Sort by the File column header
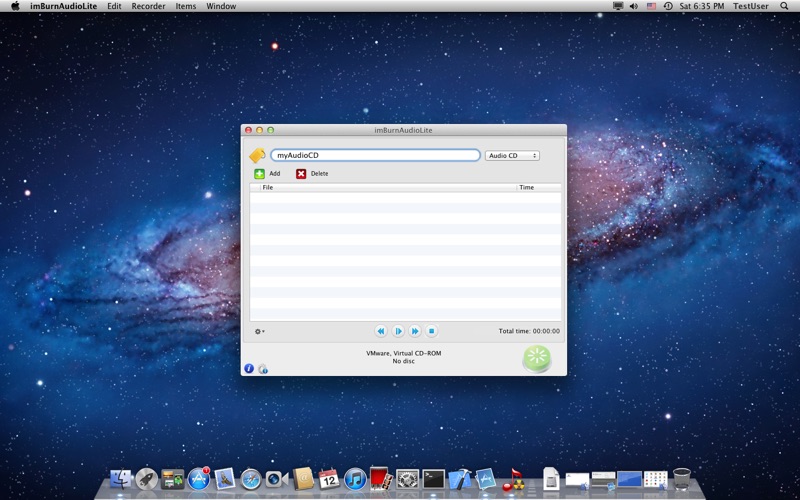Viewport: 800px width, 500px height. coord(388,188)
